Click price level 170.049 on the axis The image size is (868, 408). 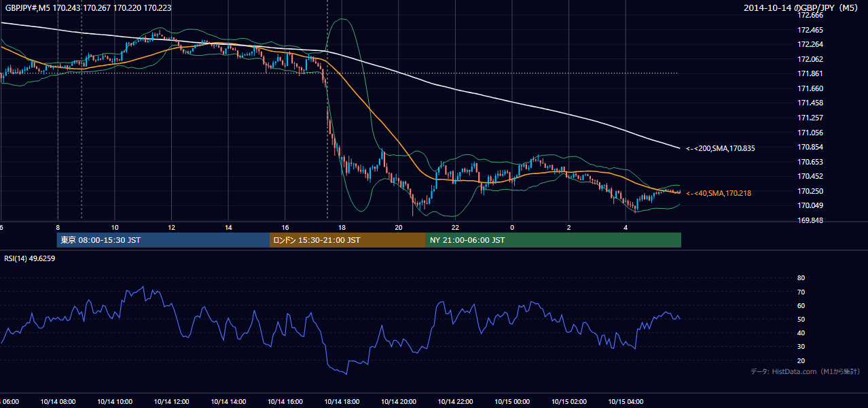click(x=810, y=206)
